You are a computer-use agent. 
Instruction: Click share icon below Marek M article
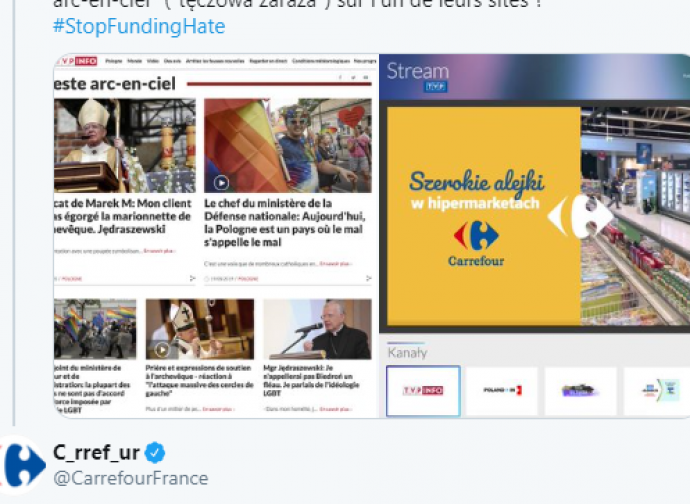(192, 278)
